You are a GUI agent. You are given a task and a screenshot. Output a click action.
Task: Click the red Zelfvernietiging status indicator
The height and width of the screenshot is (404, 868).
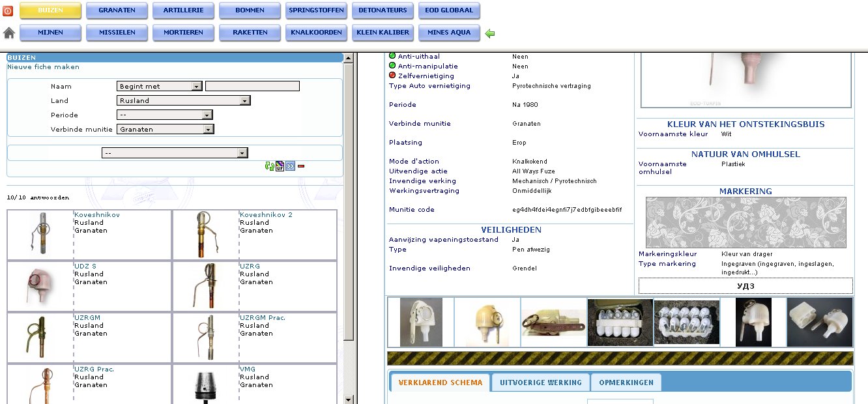pyautogui.click(x=392, y=76)
